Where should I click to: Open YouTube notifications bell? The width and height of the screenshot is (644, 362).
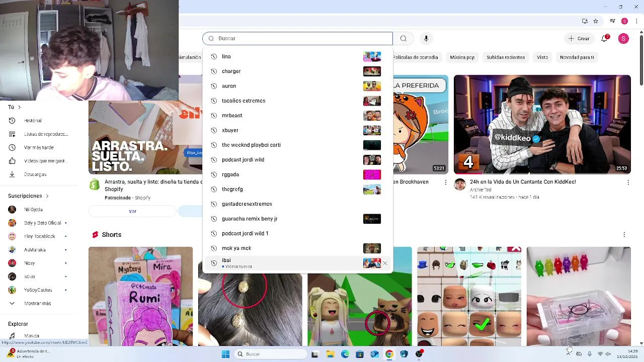tap(605, 39)
